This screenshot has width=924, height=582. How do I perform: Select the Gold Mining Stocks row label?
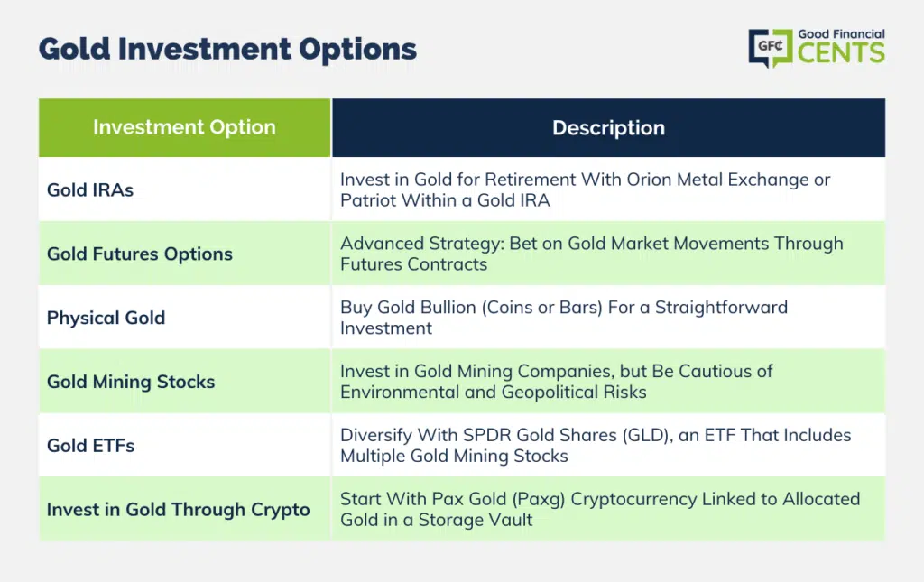131,382
